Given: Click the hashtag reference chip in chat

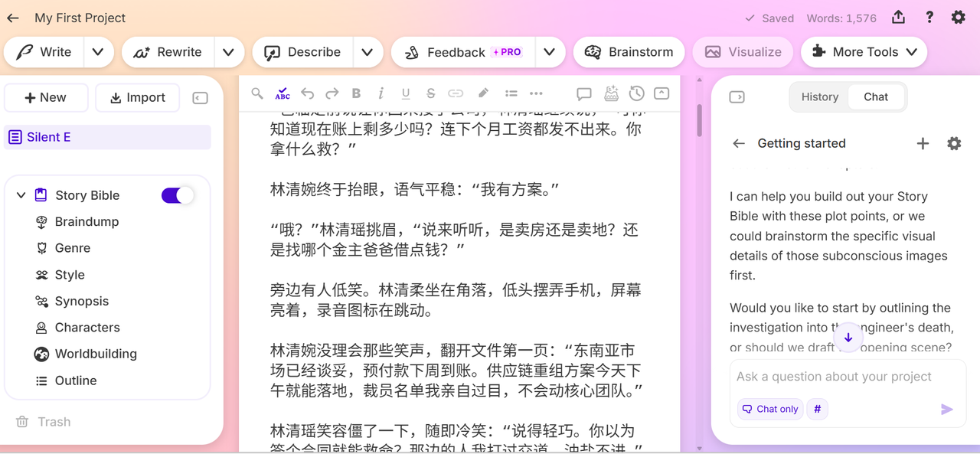Looking at the screenshot, I should [x=817, y=409].
